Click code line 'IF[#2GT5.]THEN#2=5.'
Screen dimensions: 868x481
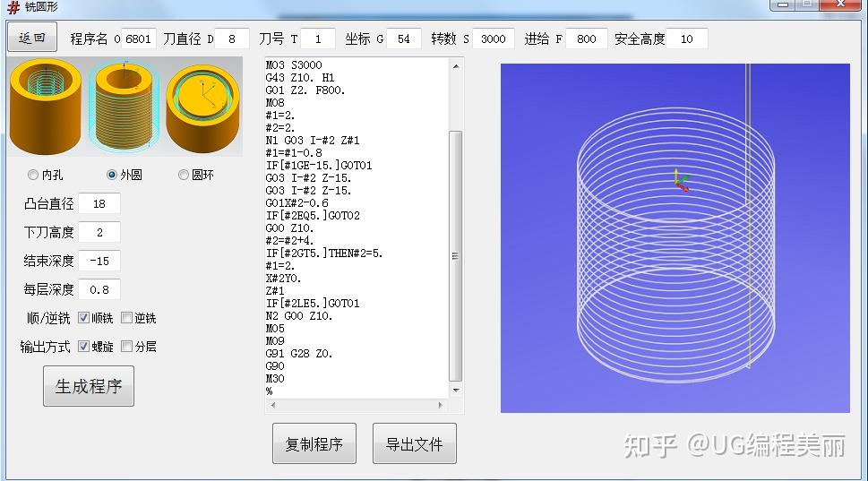(x=324, y=253)
